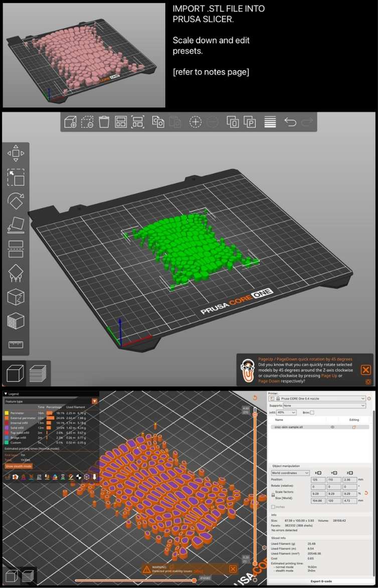The width and height of the screenshot is (378, 588).
Task: Select the Rotate tool in left toolbar
Action: coord(16,201)
